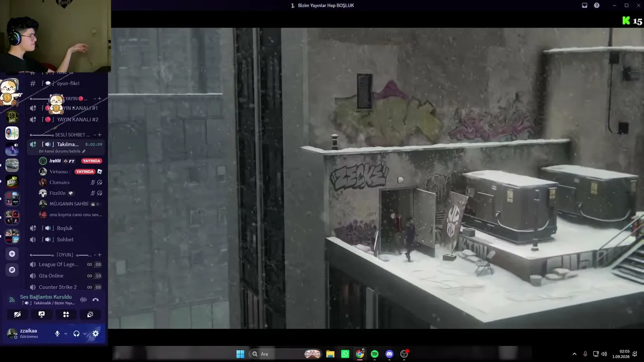Watch Virtuoso's stream via YAYINDA badge
The width and height of the screenshot is (644, 362).
pyautogui.click(x=85, y=171)
